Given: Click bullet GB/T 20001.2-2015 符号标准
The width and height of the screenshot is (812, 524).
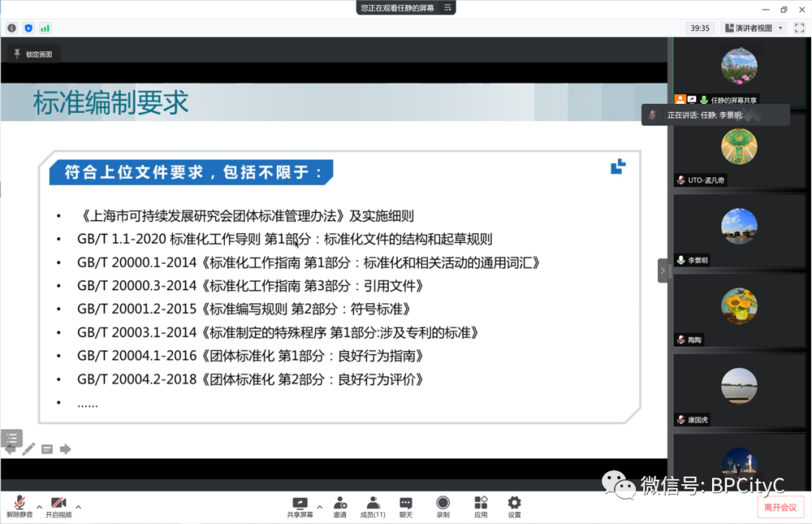Looking at the screenshot, I should pos(244,309).
